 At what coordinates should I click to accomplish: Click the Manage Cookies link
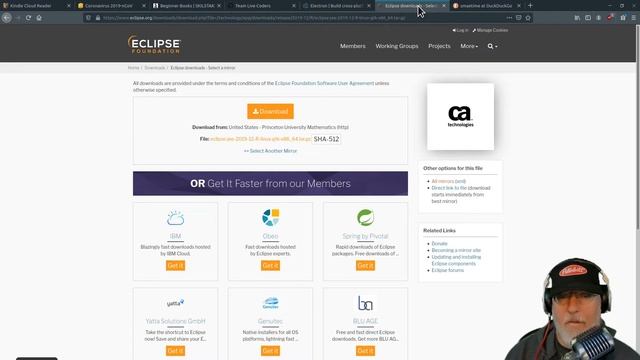click(490, 30)
